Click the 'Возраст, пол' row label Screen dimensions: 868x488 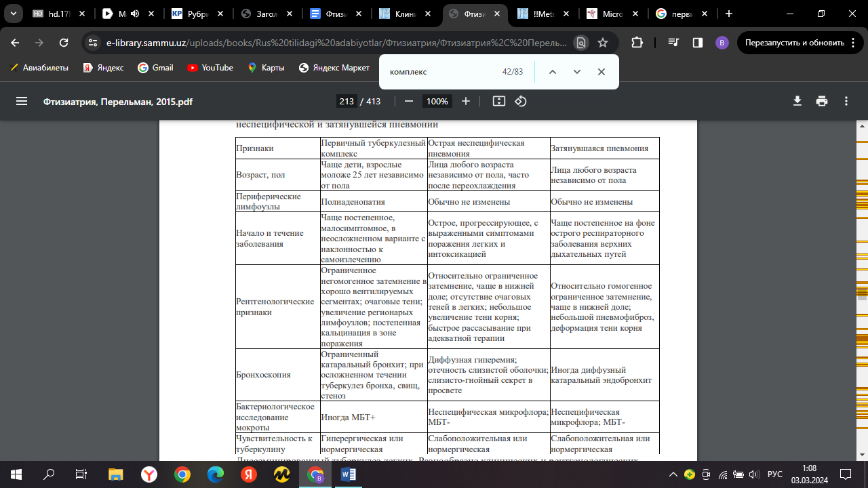[277, 175]
